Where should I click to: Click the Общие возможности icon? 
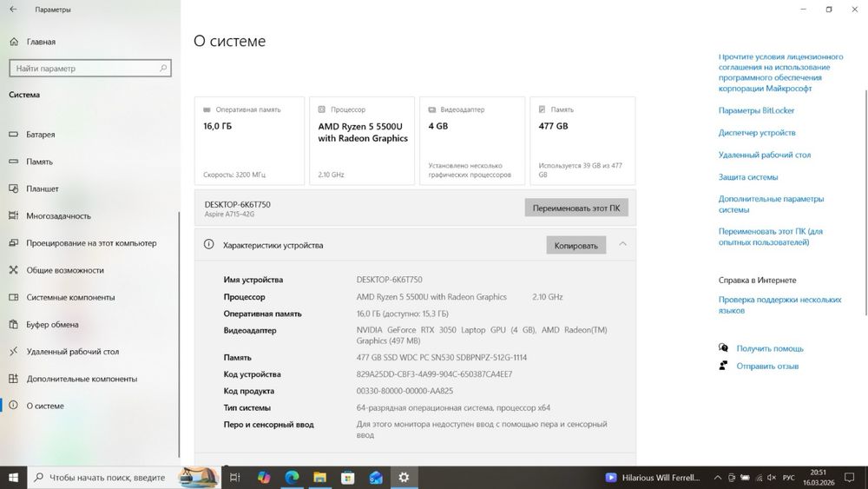point(14,270)
